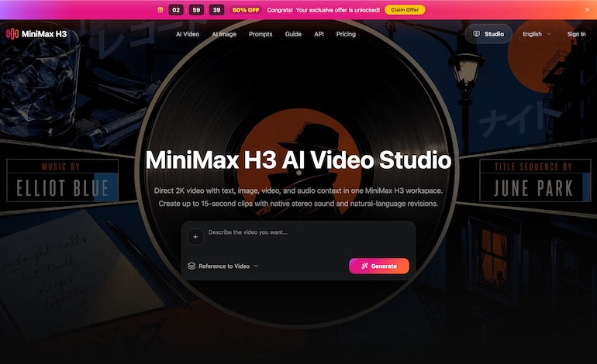Click the MiniMax H3 waveform logo icon
This screenshot has width=597, height=364.
click(12, 34)
